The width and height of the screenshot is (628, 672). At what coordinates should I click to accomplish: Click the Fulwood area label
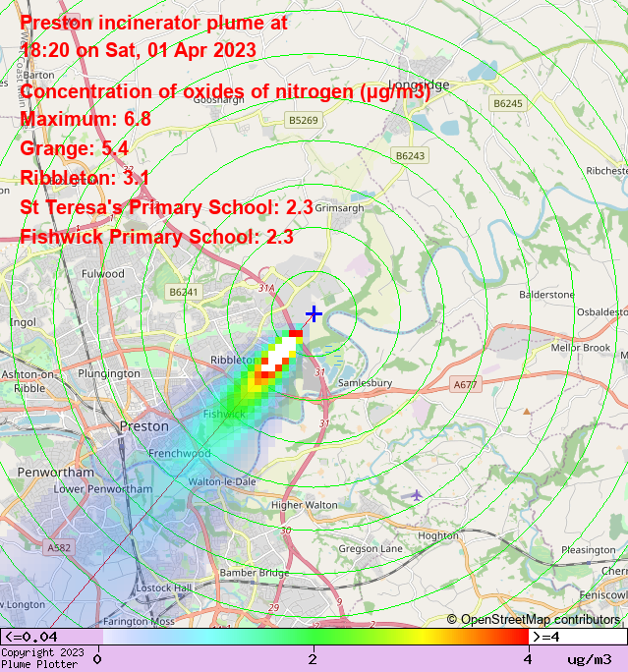pos(103,274)
